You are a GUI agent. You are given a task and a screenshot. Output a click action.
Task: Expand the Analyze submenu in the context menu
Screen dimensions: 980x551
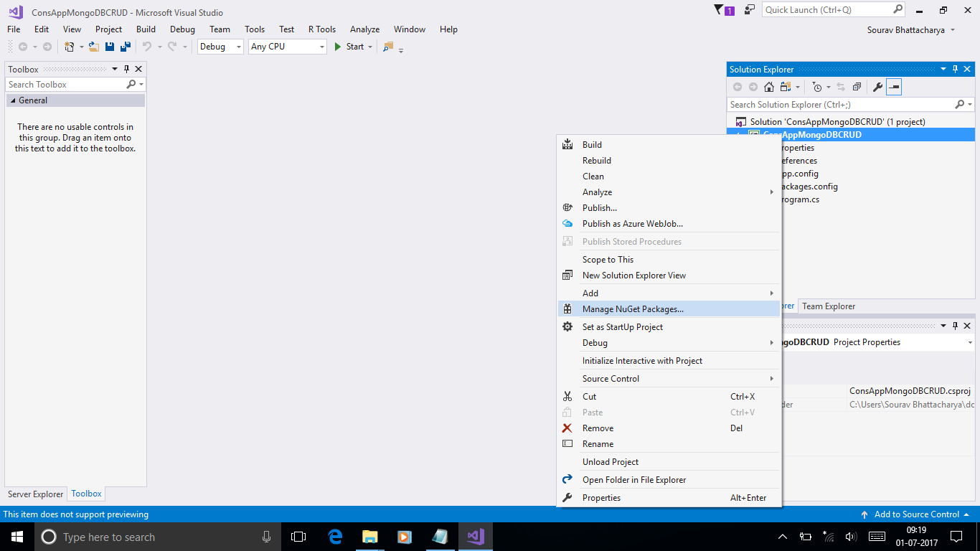point(669,192)
